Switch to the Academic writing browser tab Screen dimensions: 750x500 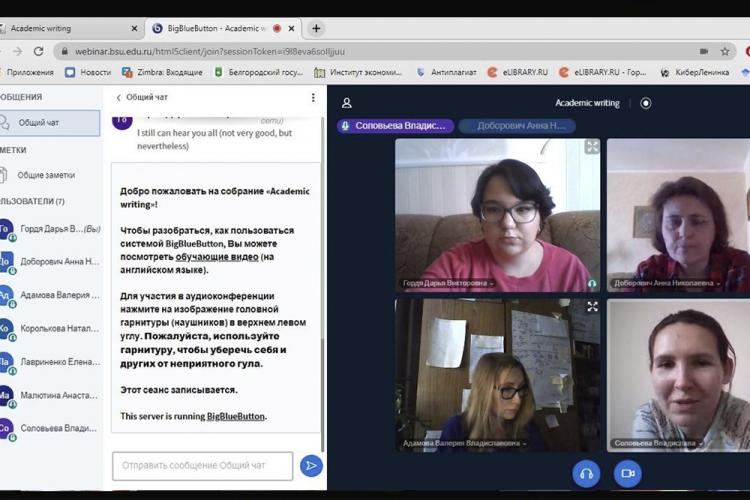click(69, 29)
